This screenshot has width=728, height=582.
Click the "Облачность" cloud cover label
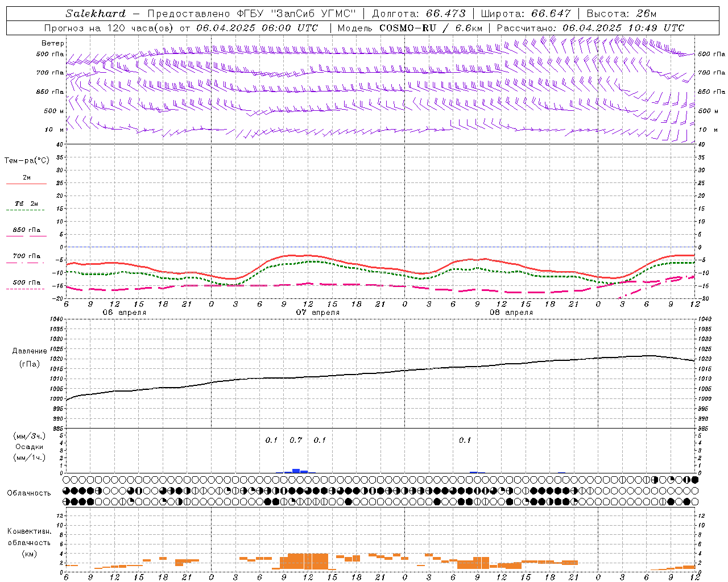click(x=28, y=493)
